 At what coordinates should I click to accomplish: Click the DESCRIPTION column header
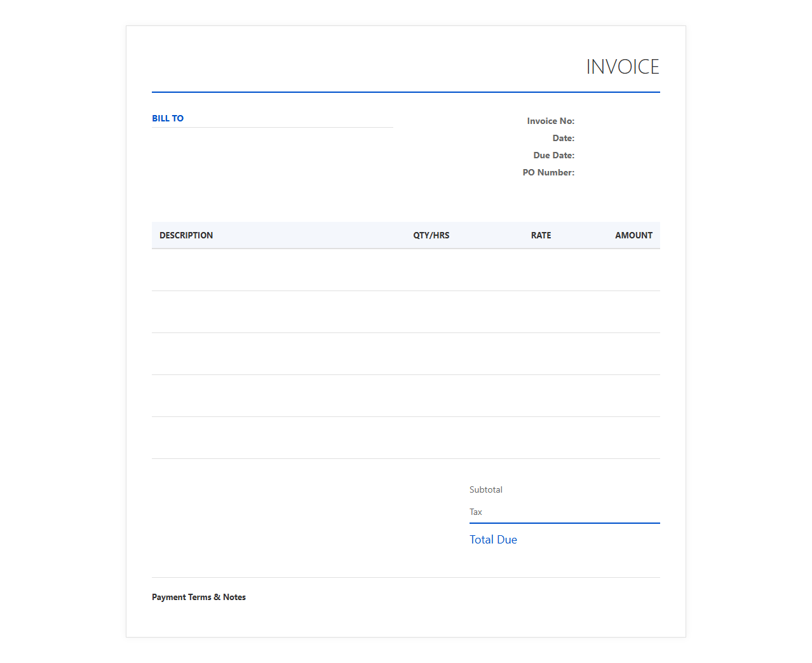coord(186,235)
